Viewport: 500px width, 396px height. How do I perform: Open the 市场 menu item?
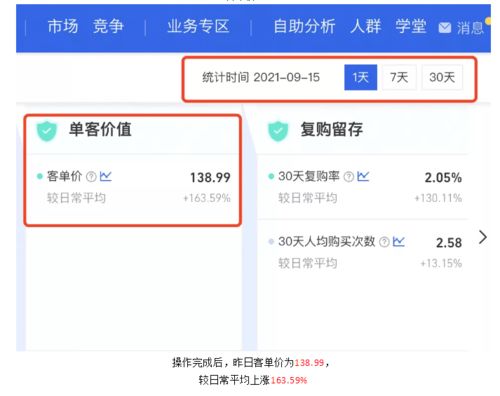[x=63, y=26]
